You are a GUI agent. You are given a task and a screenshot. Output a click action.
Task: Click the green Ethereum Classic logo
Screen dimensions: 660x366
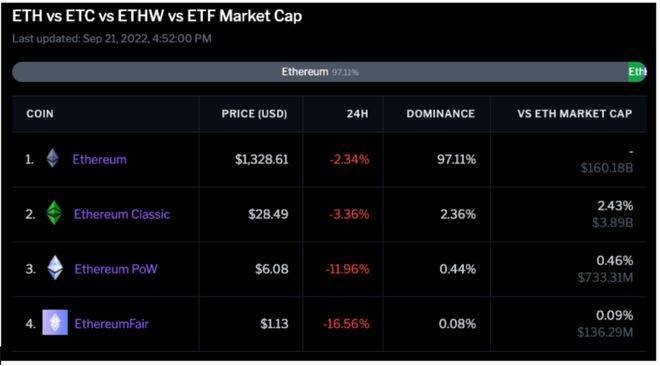[x=54, y=213]
